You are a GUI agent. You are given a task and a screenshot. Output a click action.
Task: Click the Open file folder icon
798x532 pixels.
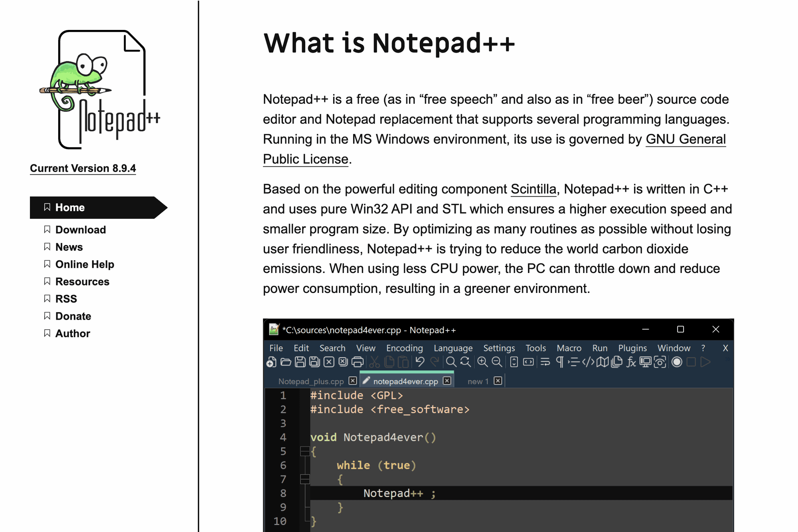pyautogui.click(x=286, y=362)
